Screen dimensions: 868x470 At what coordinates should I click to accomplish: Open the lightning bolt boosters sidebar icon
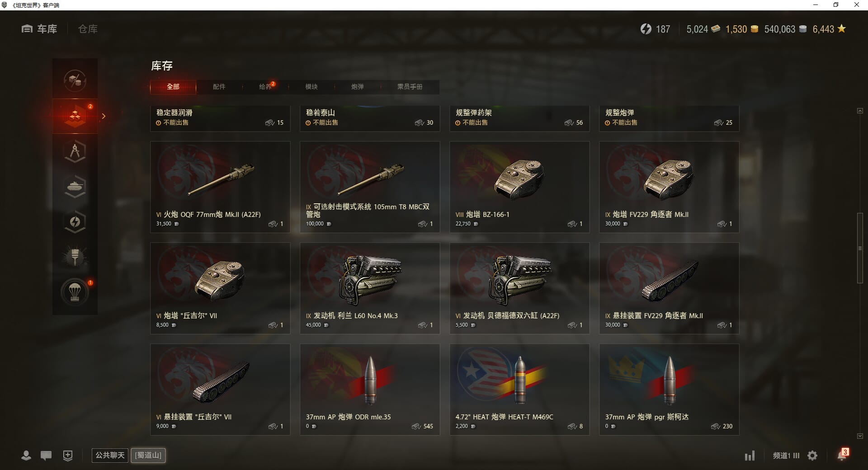tap(75, 222)
